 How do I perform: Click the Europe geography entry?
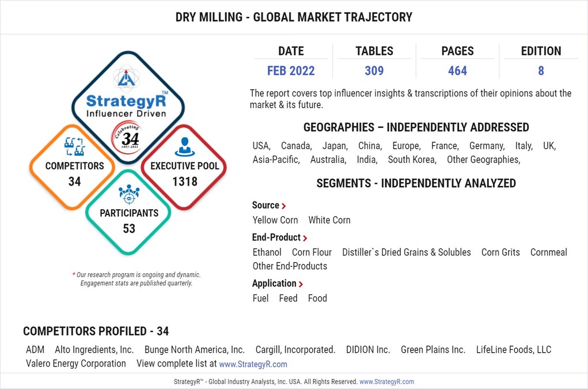point(407,146)
